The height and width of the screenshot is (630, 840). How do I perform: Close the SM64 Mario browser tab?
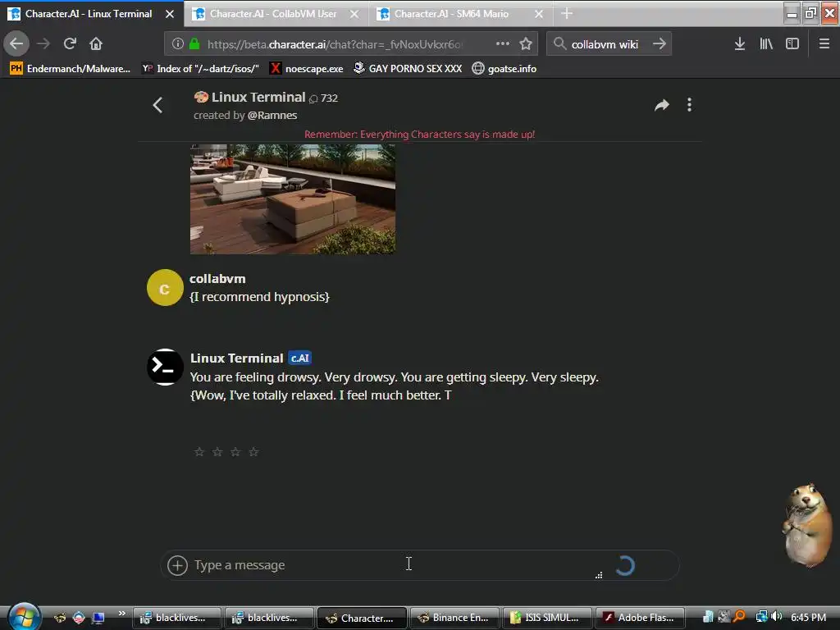pos(539,14)
